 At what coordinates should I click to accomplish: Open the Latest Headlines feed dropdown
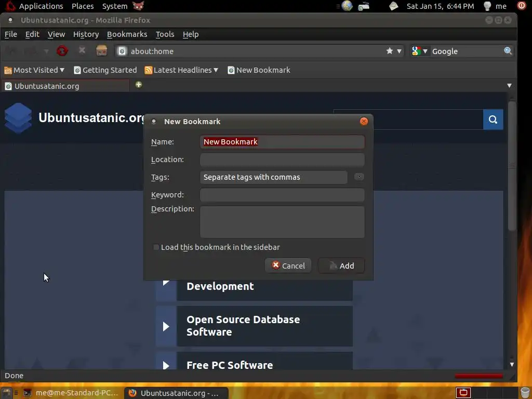181,70
